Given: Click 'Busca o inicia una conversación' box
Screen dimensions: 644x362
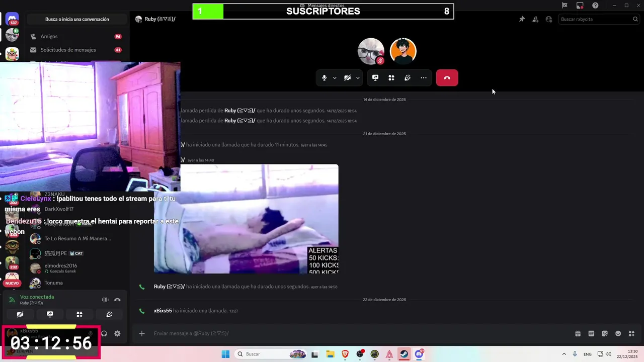Looking at the screenshot, I should coord(77,19).
